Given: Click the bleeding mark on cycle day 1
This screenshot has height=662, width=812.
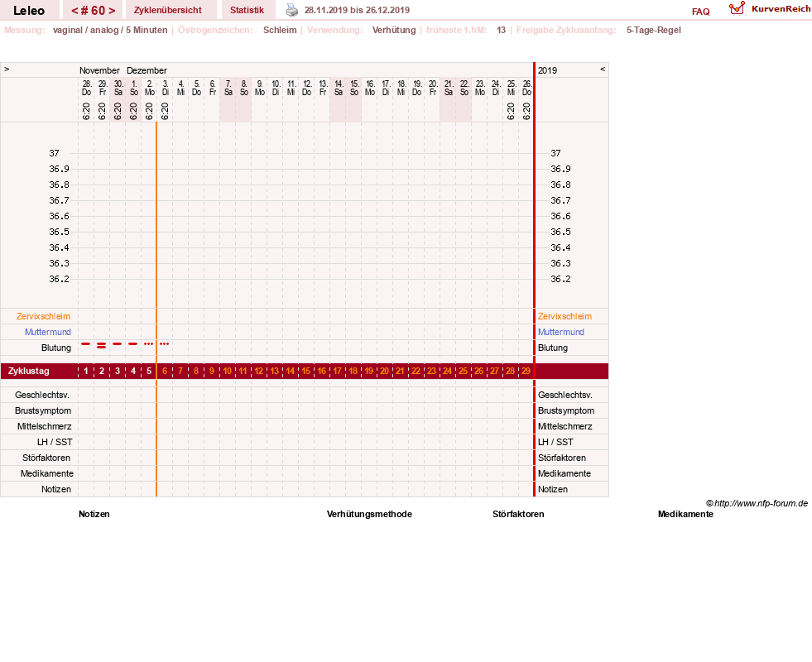Looking at the screenshot, I should coord(86,343).
